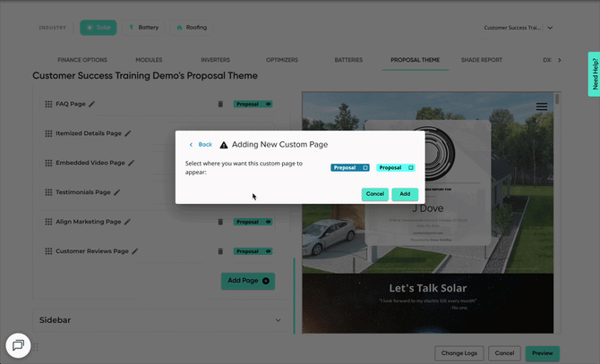600x364 pixels.
Task: Open the Inverters tab
Action: pyautogui.click(x=216, y=60)
